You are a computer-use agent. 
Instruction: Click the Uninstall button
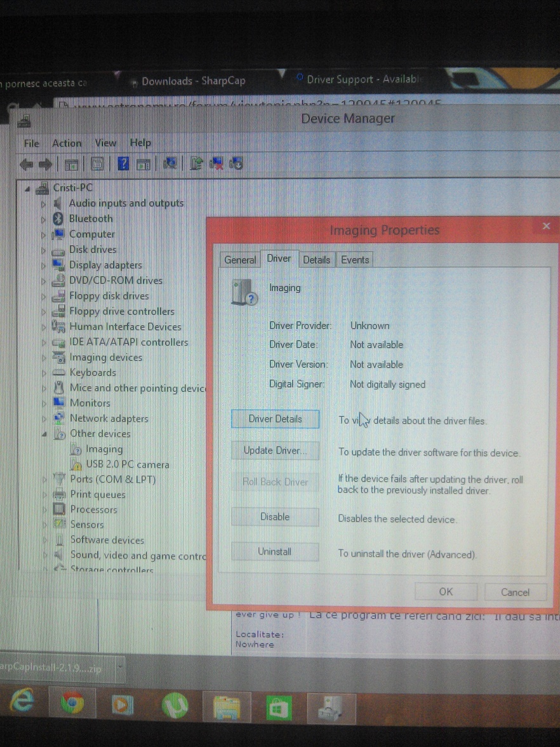pos(275,551)
